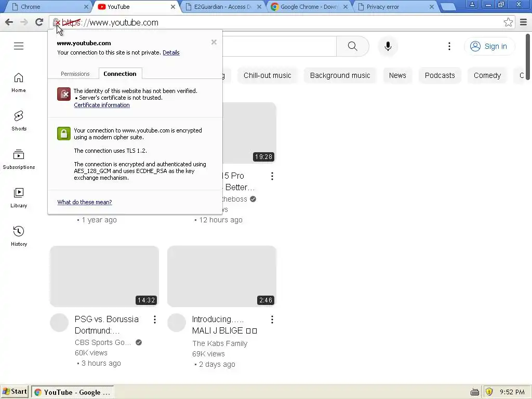Screen dimensions: 532x399
Task: Click the shield icon in system tray
Action: [x=489, y=392]
